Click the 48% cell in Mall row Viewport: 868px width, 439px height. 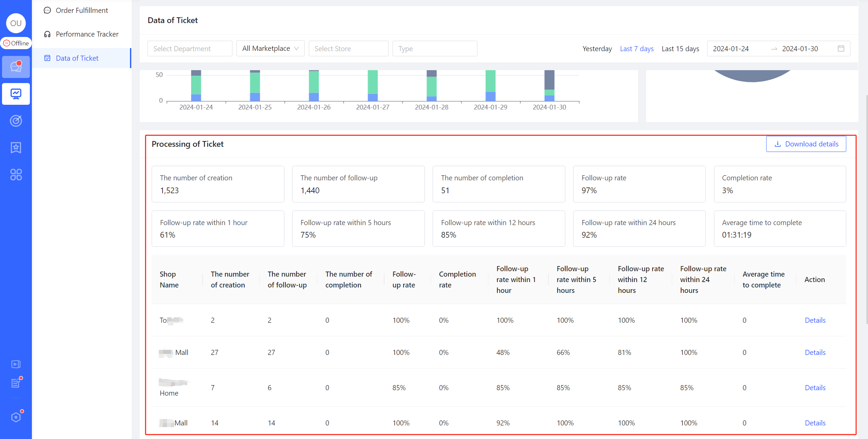coord(503,353)
